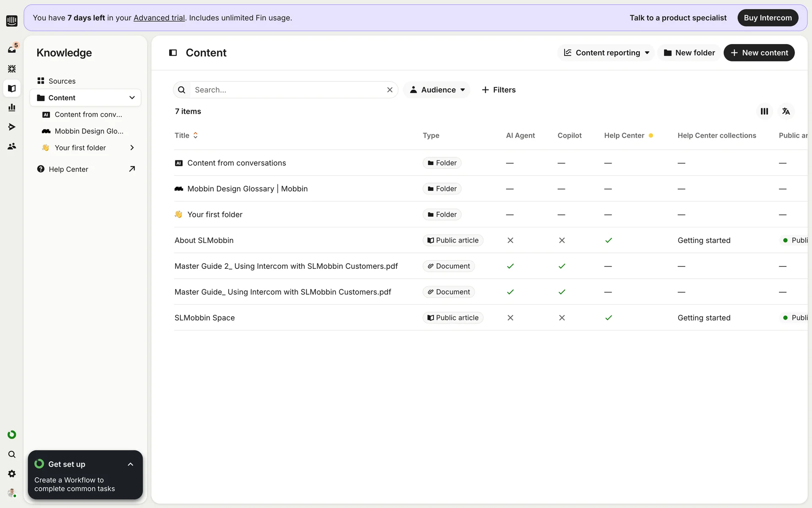Viewport: 812px width, 508px height.
Task: Click the language translate icon
Action: click(x=786, y=111)
